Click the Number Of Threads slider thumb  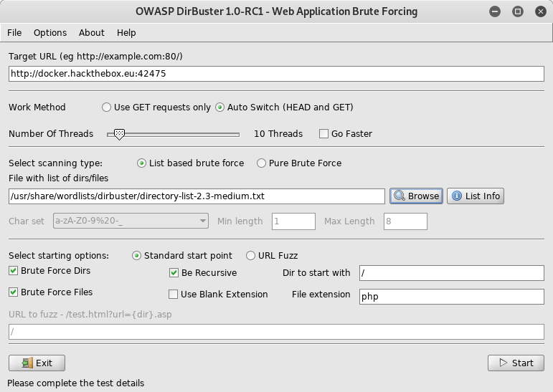[x=120, y=134]
